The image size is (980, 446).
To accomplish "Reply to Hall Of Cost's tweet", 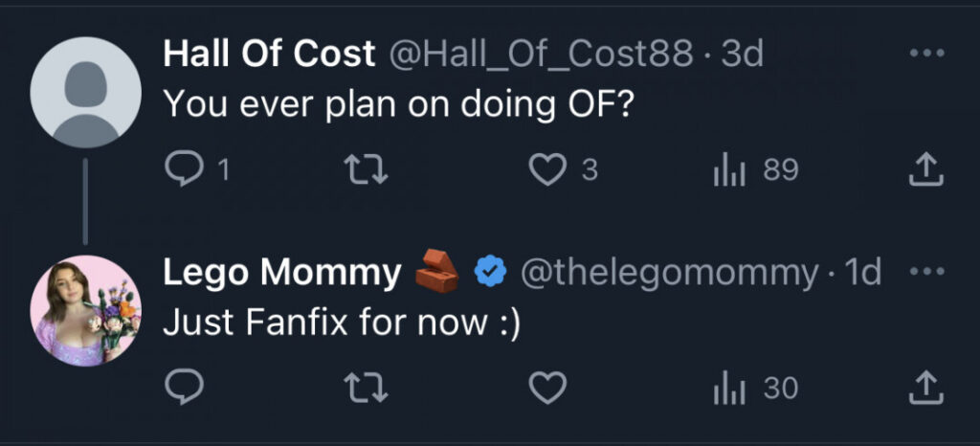I will tap(183, 170).
